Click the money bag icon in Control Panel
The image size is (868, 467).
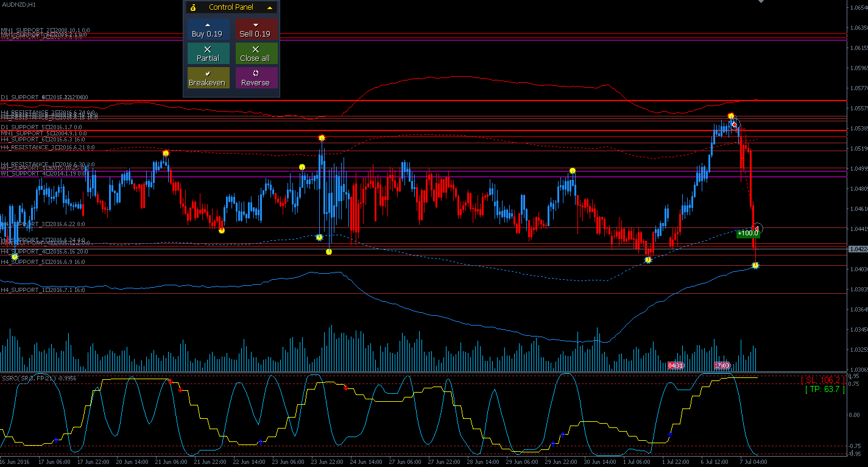[193, 7]
